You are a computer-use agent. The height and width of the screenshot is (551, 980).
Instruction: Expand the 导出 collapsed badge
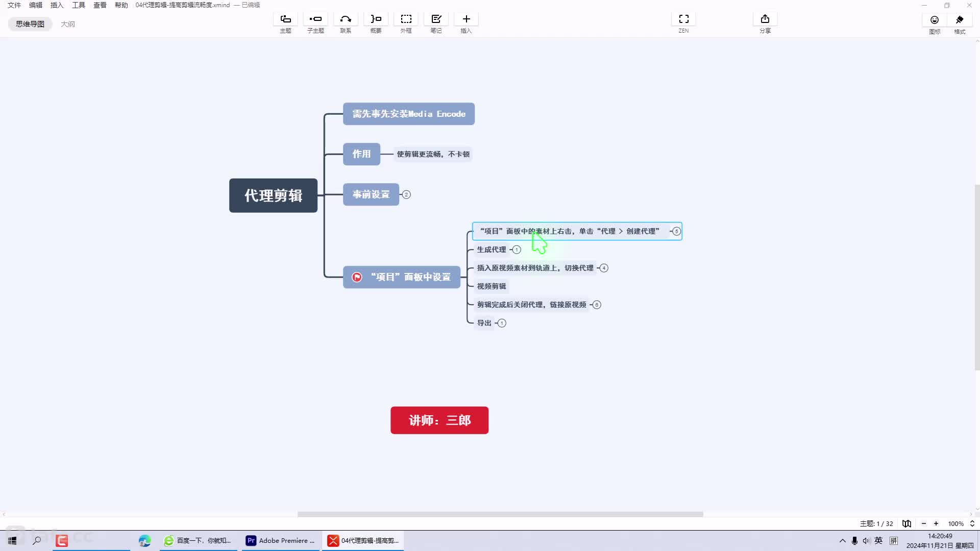point(502,323)
